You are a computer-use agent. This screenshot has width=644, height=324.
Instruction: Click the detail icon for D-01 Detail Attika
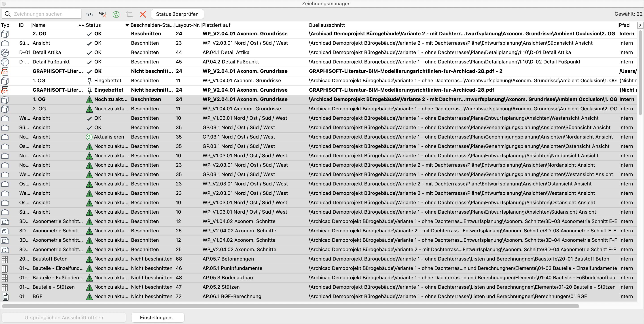[5, 53]
